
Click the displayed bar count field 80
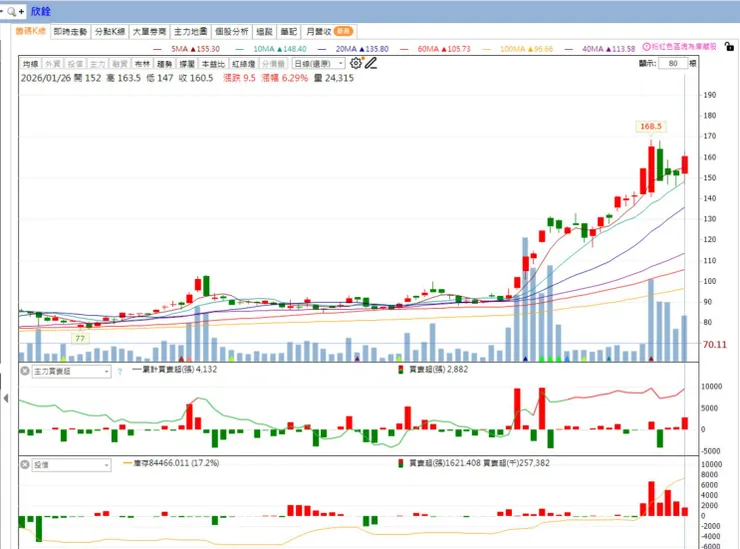coord(673,63)
